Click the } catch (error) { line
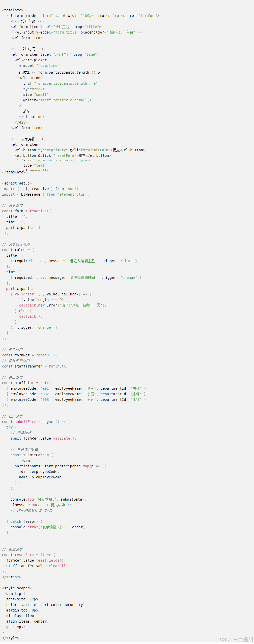This screenshot has height=644, width=254. 24,522
